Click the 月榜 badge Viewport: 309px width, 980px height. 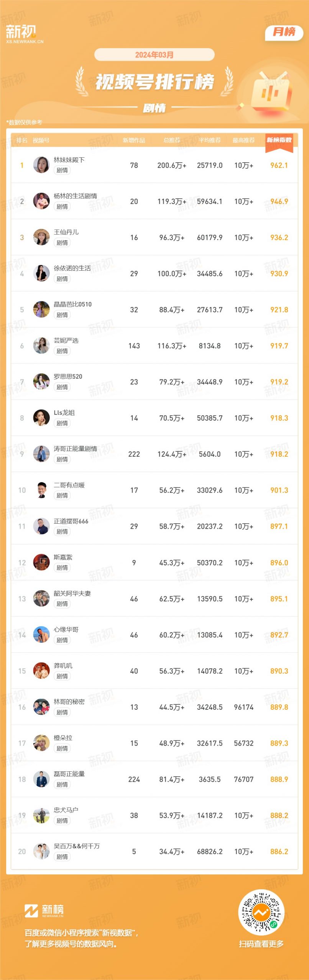(284, 32)
